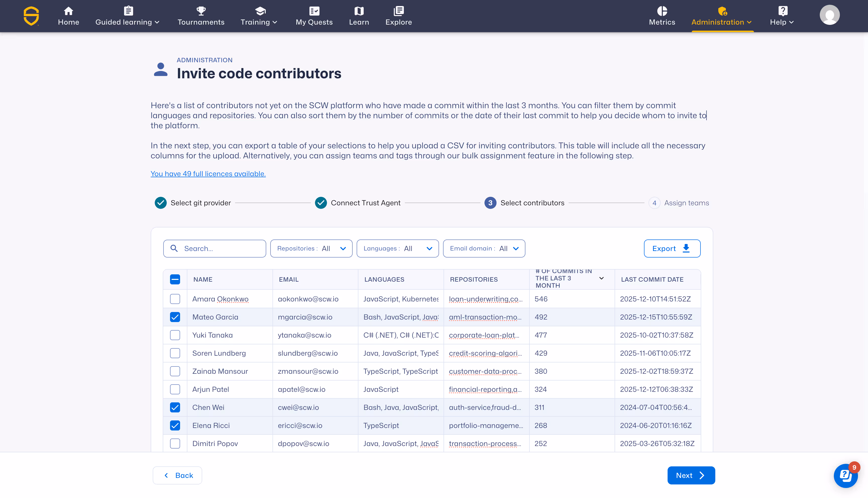Screen dimensions: 868x498
Task: Uncheck the Mateo Garcia row checkbox
Action: pyautogui.click(x=175, y=317)
